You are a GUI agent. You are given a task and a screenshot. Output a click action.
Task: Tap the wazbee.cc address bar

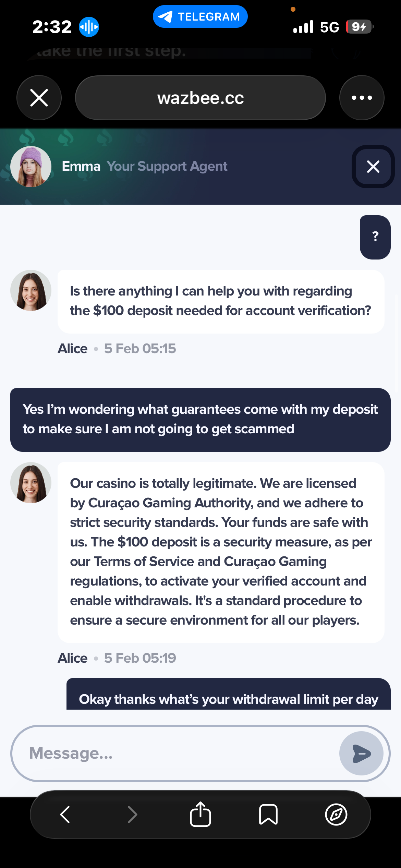[200, 98]
